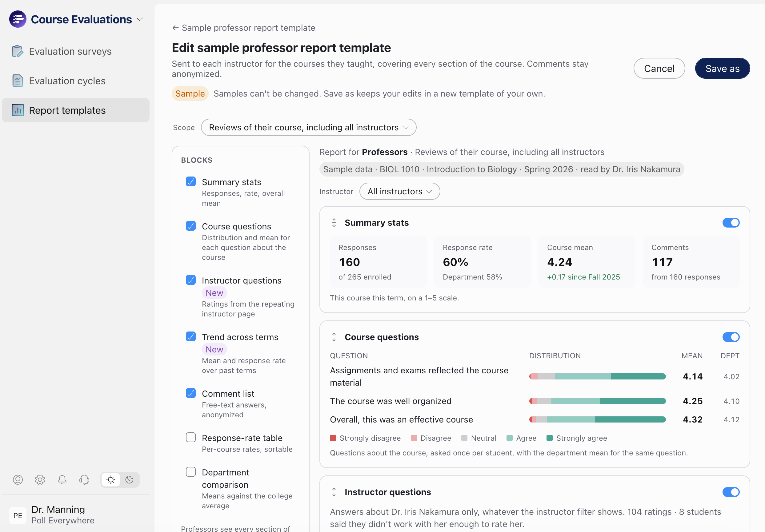
Task: Click the Sample data BIOL 1010 chip
Action: 502,169
